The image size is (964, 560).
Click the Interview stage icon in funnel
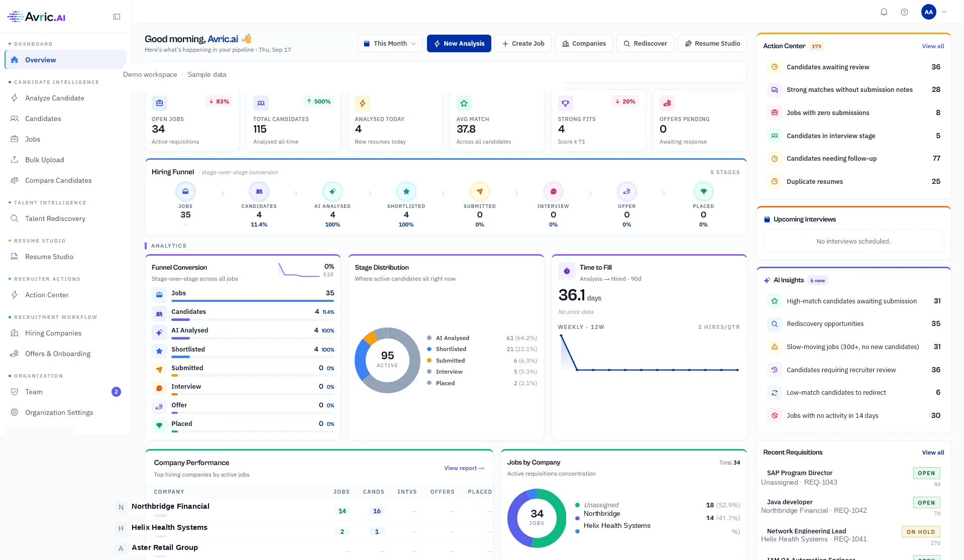[x=553, y=191]
